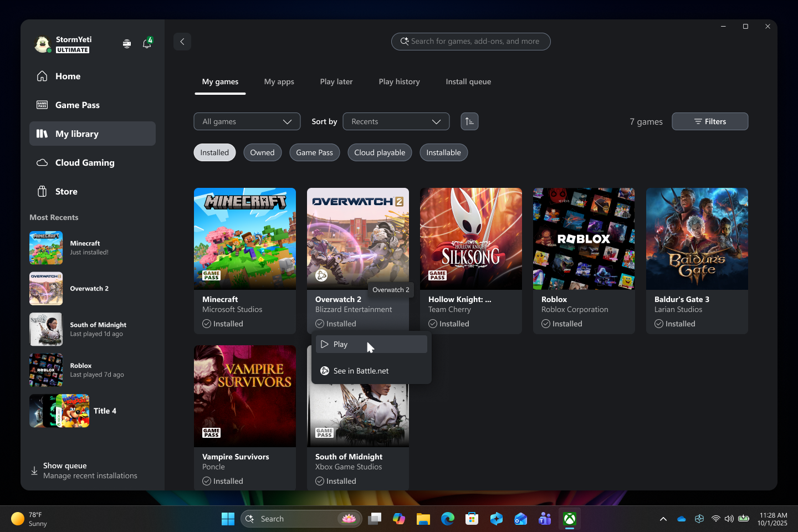Toggle the Owned filter pill
Viewport: 798px width, 532px height.
pyautogui.click(x=262, y=152)
